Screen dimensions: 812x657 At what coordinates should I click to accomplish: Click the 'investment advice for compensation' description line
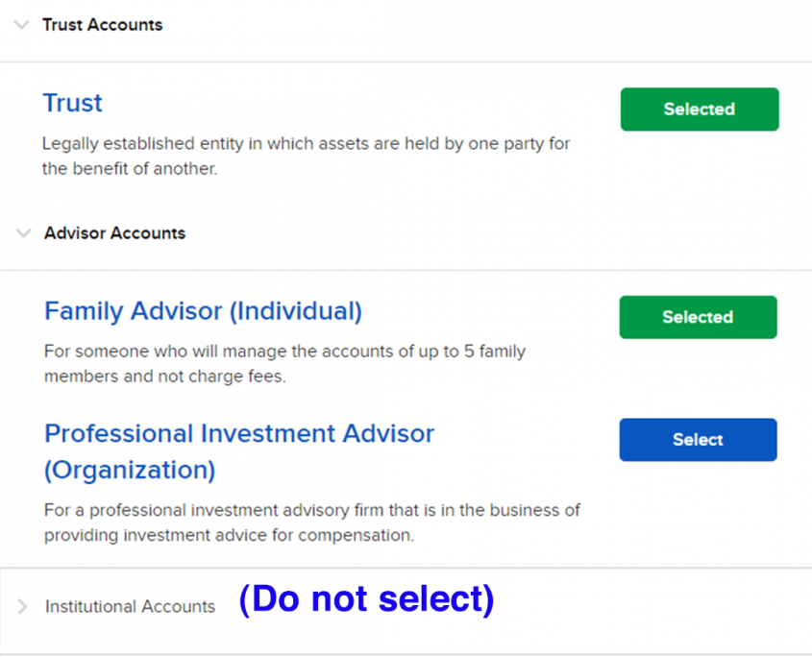(x=229, y=535)
